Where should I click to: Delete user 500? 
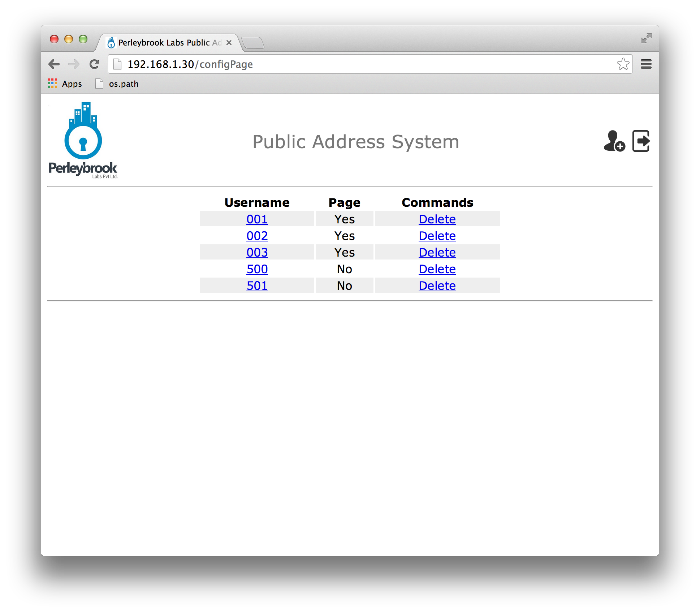click(437, 269)
